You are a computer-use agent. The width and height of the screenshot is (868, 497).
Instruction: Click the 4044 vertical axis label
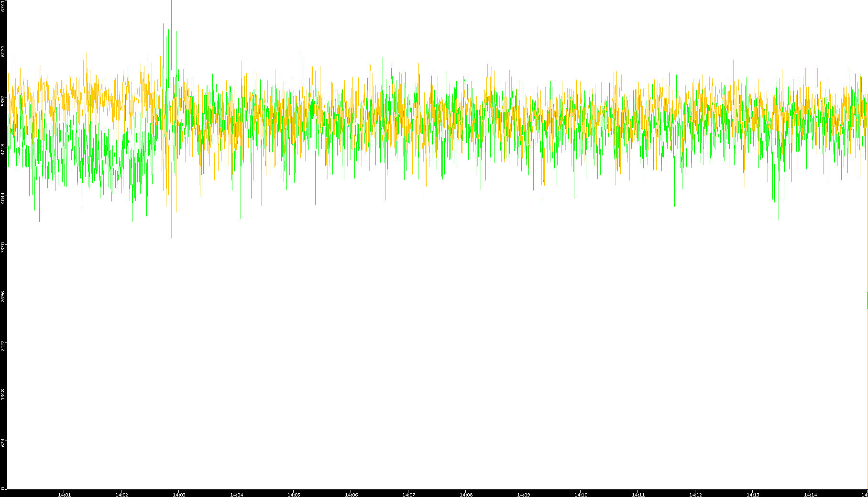(x=3, y=198)
